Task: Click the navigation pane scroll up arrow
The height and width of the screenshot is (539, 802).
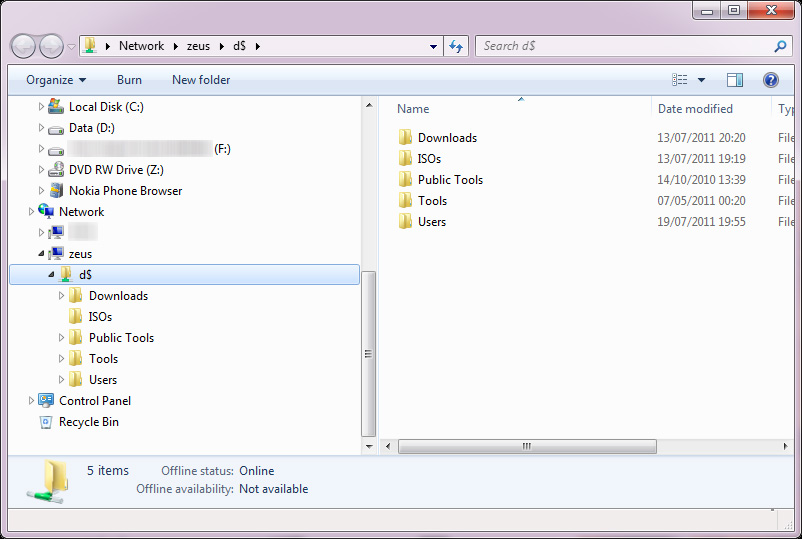Action: (369, 105)
